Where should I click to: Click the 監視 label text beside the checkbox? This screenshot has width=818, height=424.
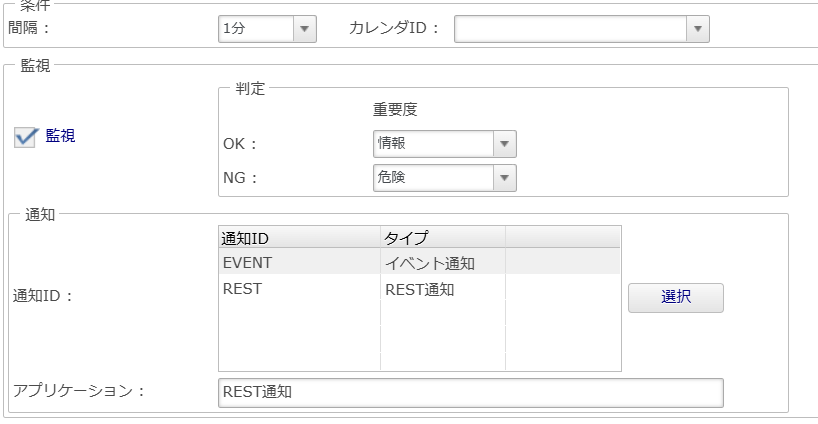pos(60,136)
